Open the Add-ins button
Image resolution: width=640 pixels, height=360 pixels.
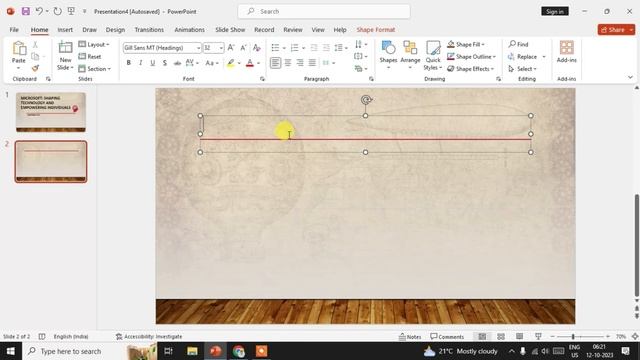pyautogui.click(x=567, y=51)
